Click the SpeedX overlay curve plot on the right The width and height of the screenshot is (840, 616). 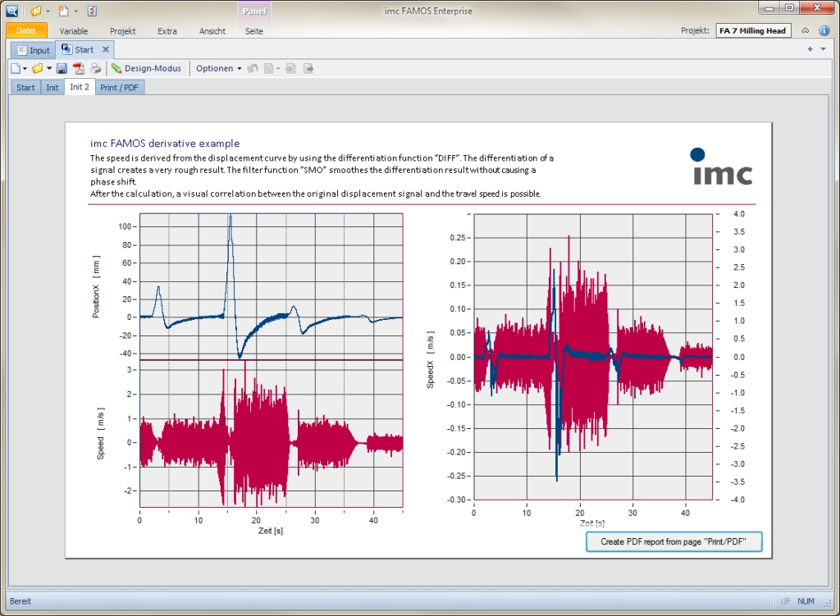point(593,357)
